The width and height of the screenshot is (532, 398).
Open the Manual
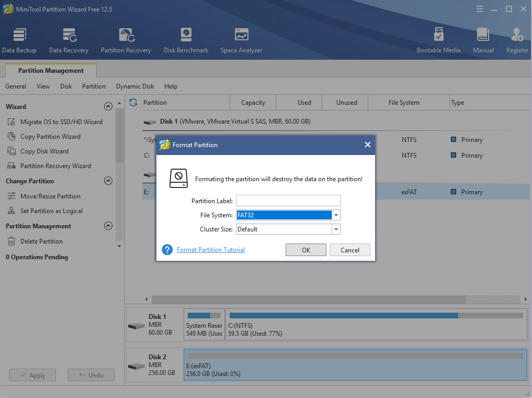coord(483,39)
